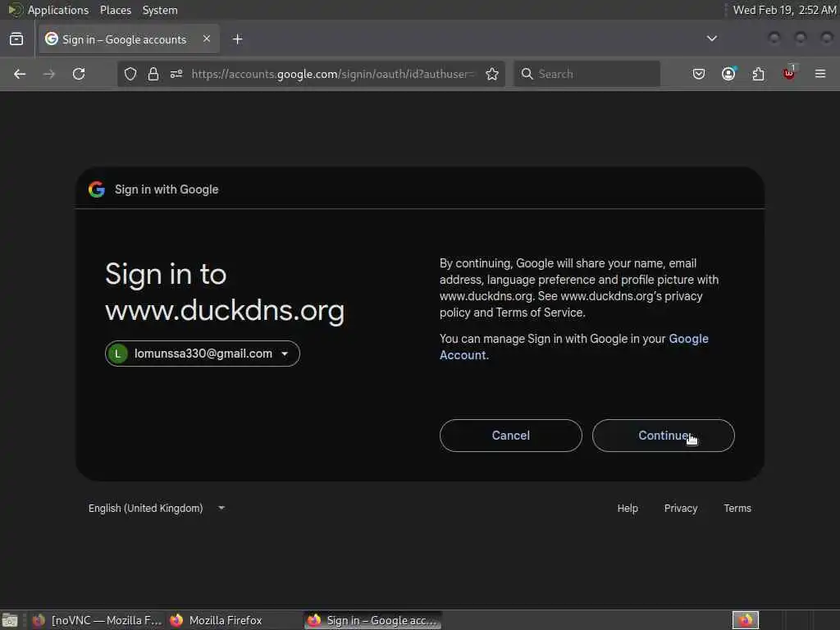Image resolution: width=840 pixels, height=630 pixels.
Task: Open a new browser tab
Action: point(237,39)
